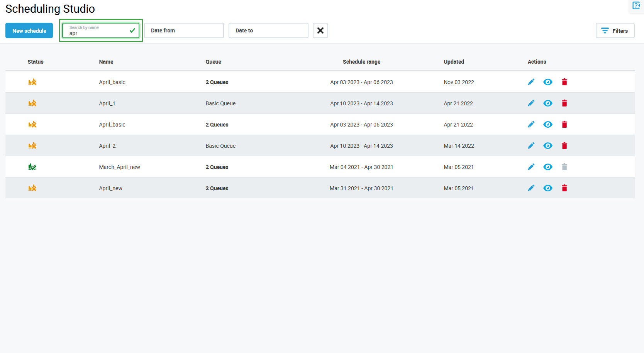View March_April_new schedule via eye icon
Screen dimensions: 644x353
[547, 167]
